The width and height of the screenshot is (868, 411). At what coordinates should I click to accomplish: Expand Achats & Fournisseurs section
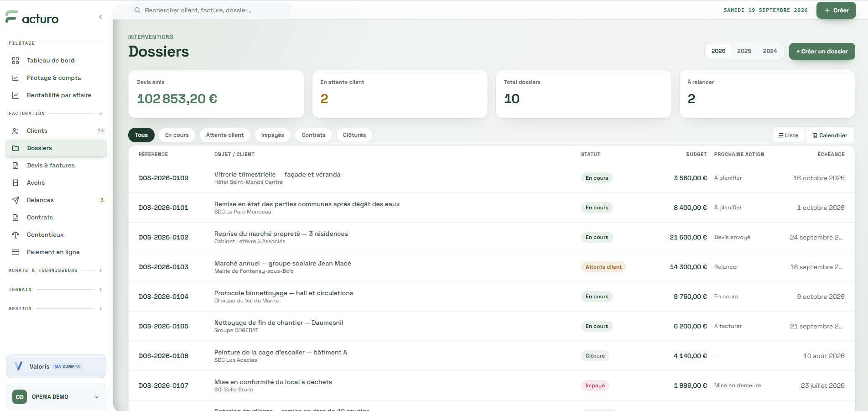[101, 271]
